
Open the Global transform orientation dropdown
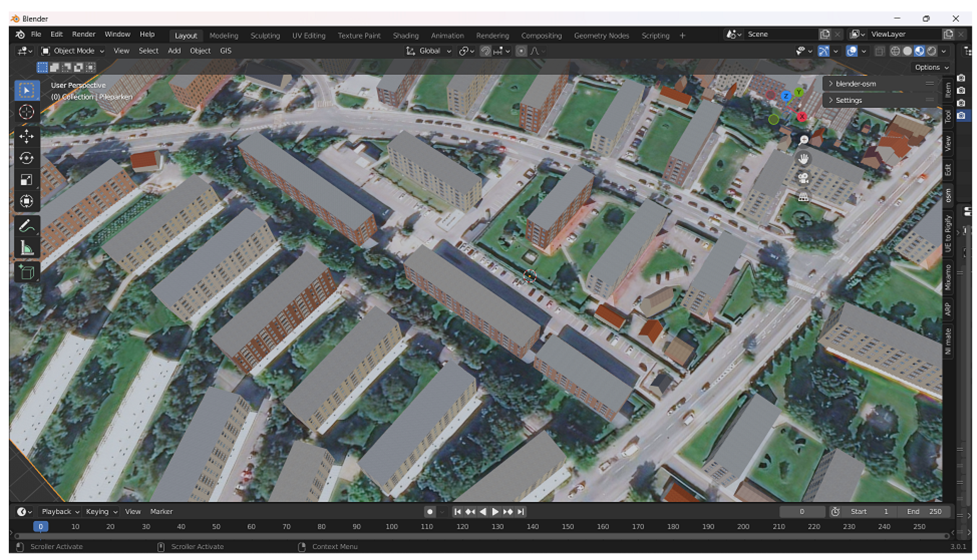click(429, 51)
